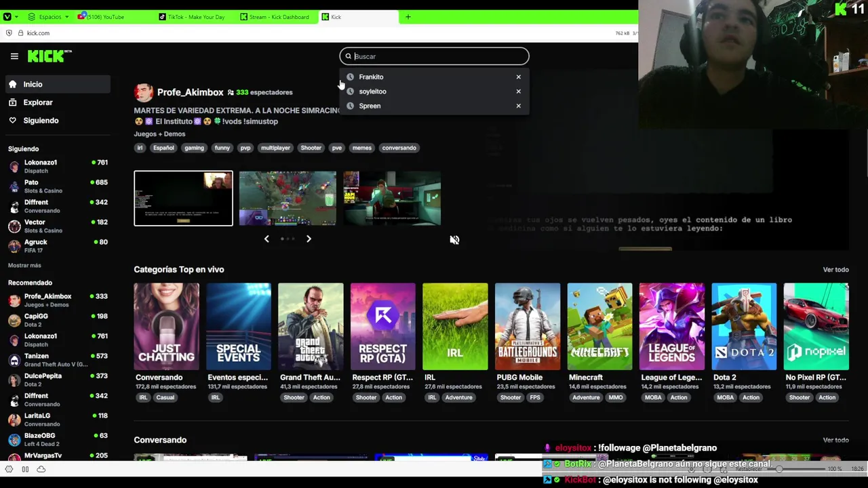
Task: Open IRL category card
Action: pos(455,327)
